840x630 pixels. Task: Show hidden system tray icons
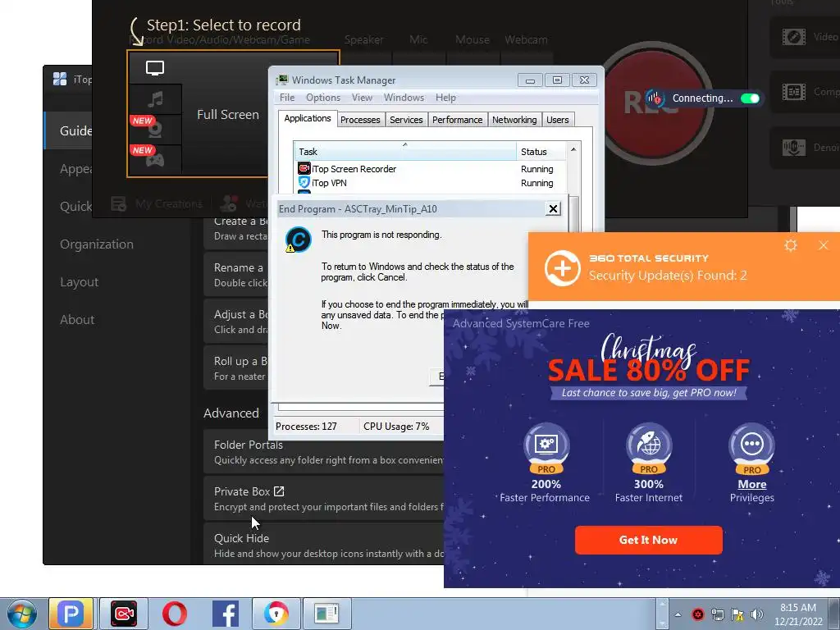[x=678, y=614]
